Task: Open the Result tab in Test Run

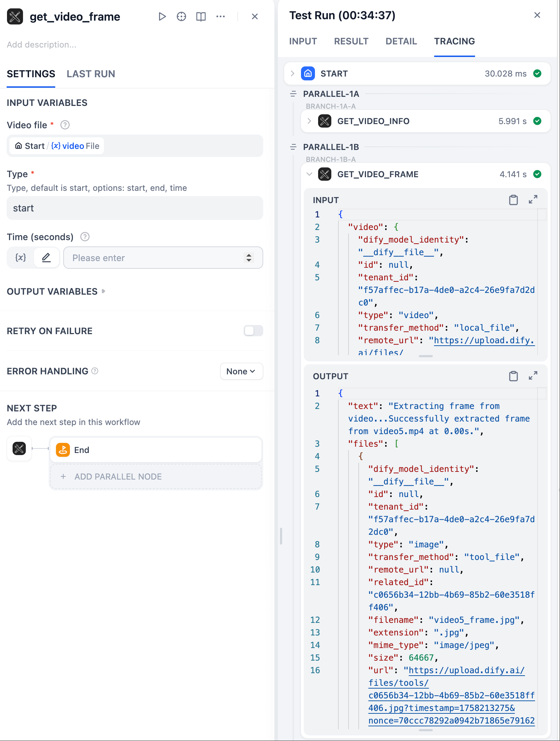Action: pyautogui.click(x=351, y=41)
